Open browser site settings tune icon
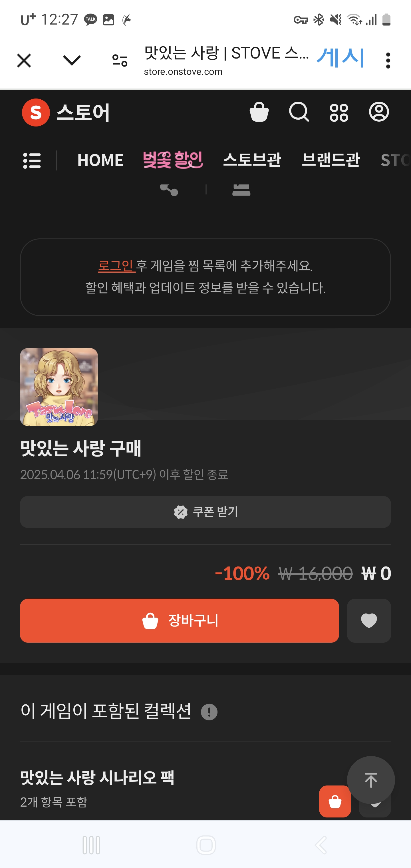This screenshot has width=411, height=868. pos(120,61)
